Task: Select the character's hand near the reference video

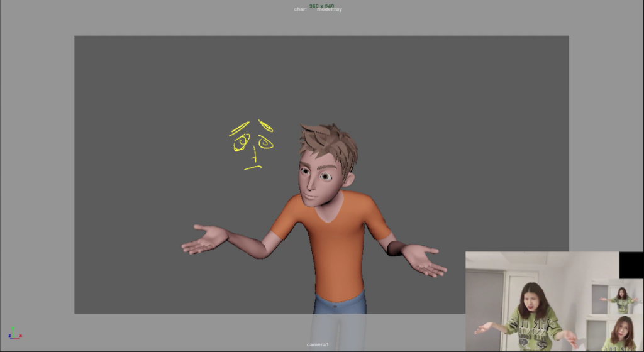Action: click(x=425, y=261)
